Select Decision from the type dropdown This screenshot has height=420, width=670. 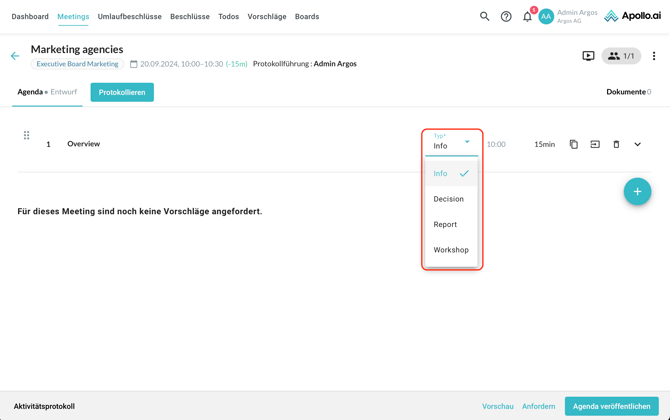(448, 199)
